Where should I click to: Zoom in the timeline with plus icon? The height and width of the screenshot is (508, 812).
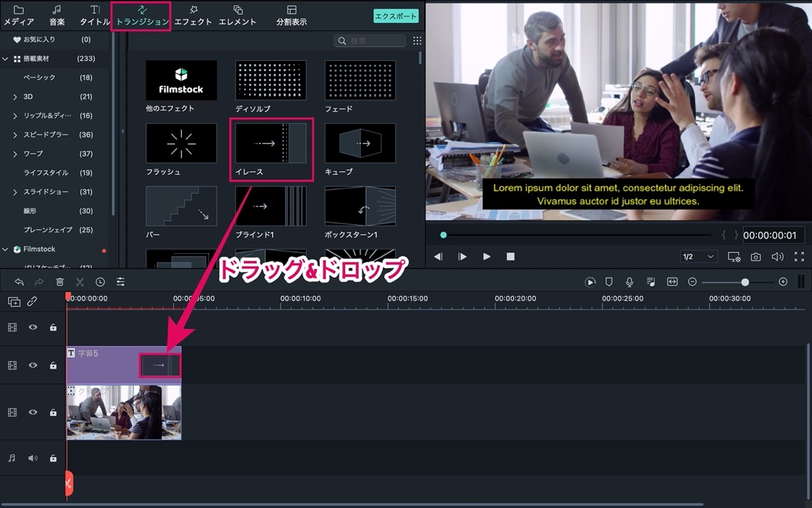coord(783,282)
